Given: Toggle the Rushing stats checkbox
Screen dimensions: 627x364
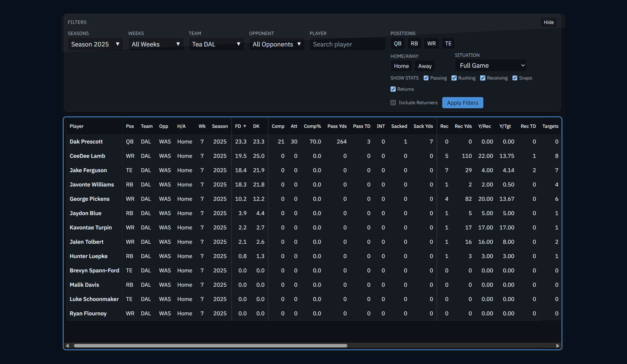Looking at the screenshot, I should [x=454, y=78].
